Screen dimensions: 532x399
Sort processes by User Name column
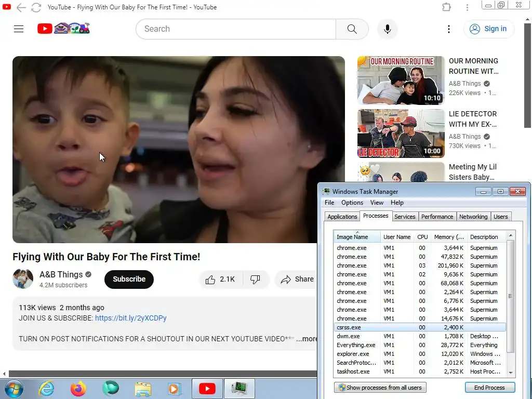click(397, 237)
